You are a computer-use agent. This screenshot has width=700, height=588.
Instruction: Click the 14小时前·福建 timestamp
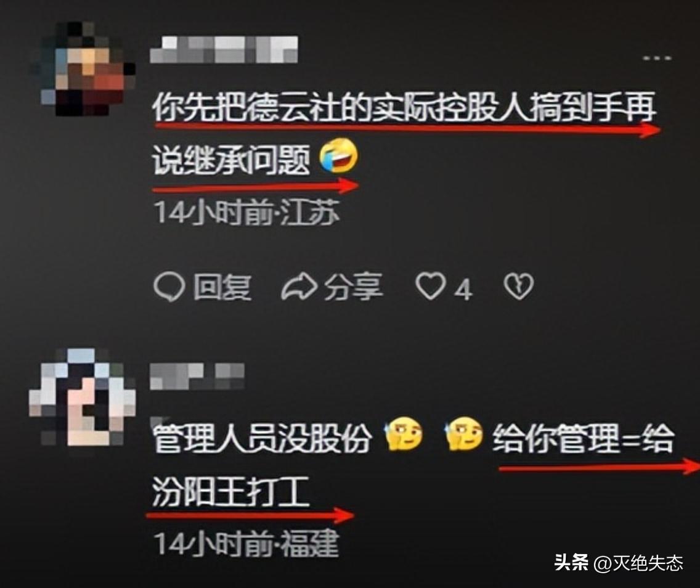[246, 544]
